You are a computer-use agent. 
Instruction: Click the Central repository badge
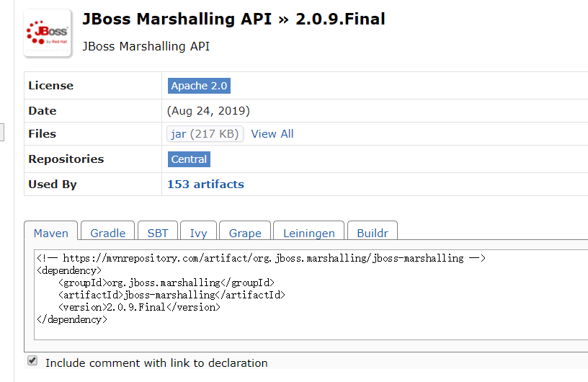(189, 159)
